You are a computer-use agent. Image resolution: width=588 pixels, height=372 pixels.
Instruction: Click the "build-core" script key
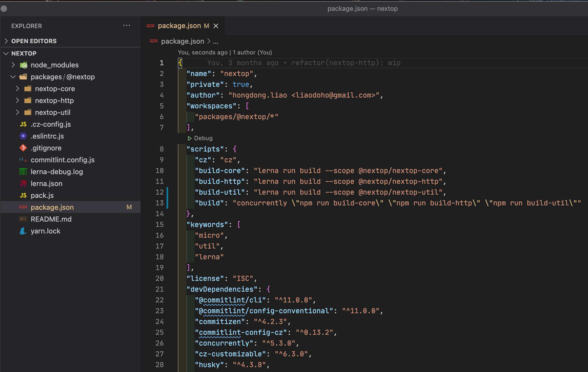coord(220,171)
